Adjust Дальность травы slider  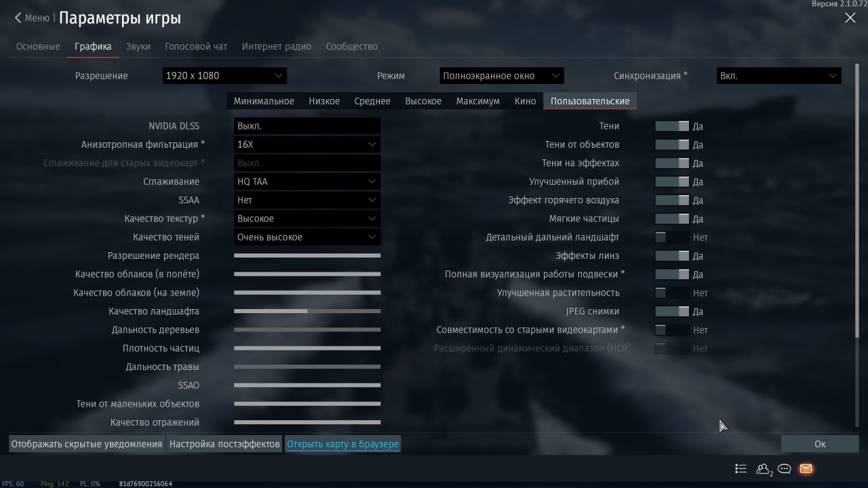(x=307, y=367)
